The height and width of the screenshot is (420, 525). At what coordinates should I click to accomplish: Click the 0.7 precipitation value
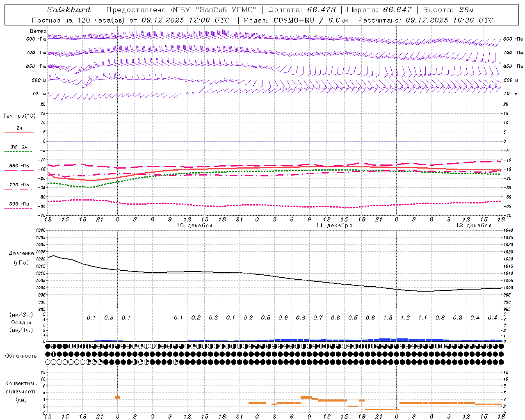tap(318, 317)
